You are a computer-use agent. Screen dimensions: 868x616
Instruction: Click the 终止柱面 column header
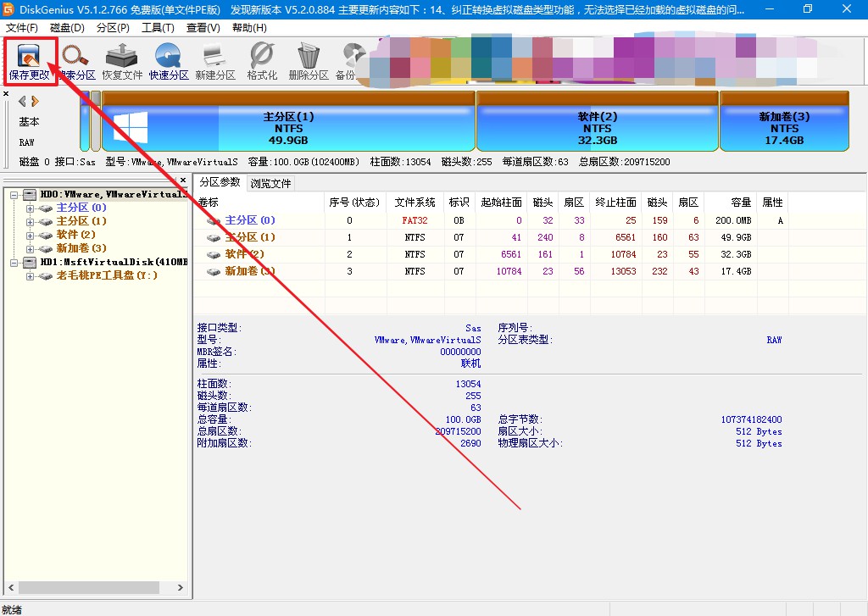pyautogui.click(x=616, y=203)
